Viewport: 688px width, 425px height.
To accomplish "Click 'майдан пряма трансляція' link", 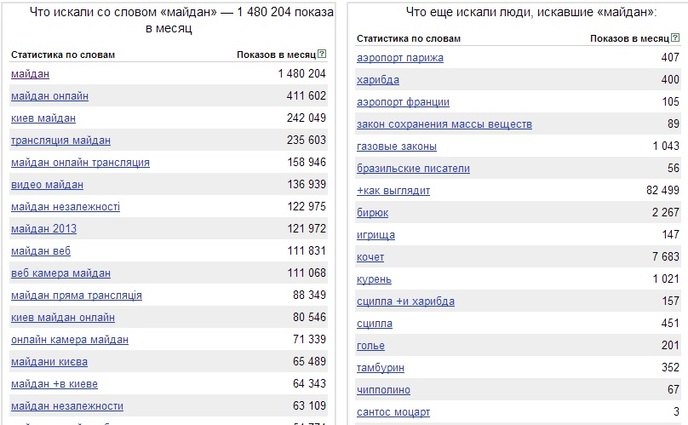I will tap(76, 295).
